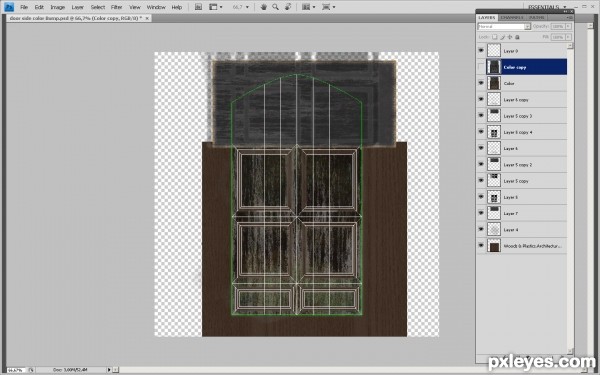Viewport: 600px width, 375px height.
Task: Open the Filter menu
Action: click(117, 7)
